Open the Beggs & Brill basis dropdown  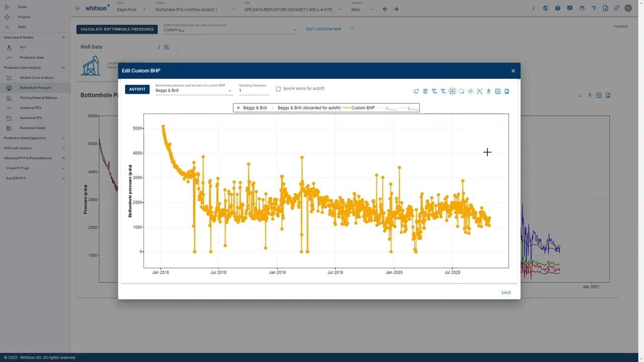click(x=194, y=90)
